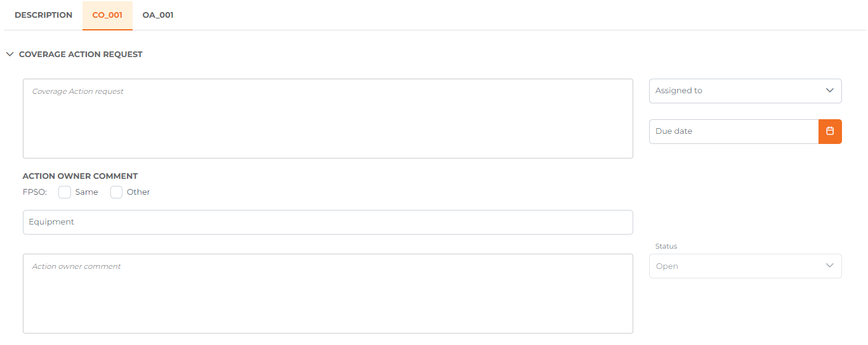Image resolution: width=868 pixels, height=345 pixels.
Task: Open the Due date calendar picker
Action: coord(830,131)
